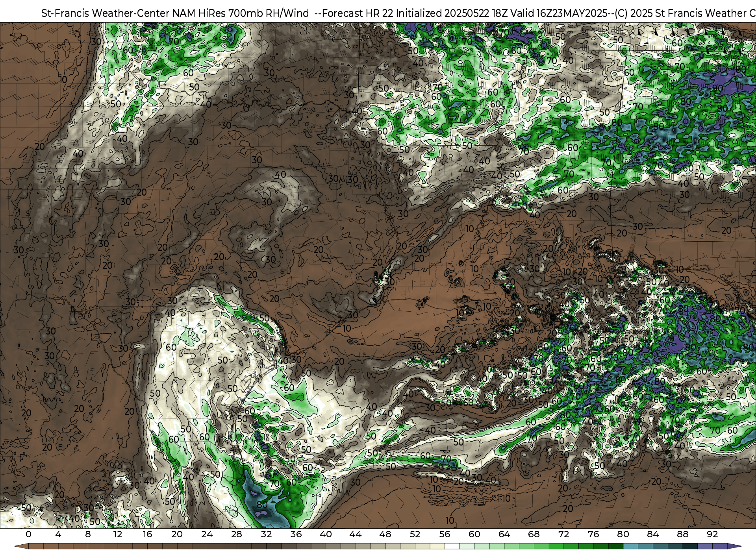Image resolution: width=756 pixels, height=551 pixels.
Task: Click the colorbar label 0
Action: 28,534
